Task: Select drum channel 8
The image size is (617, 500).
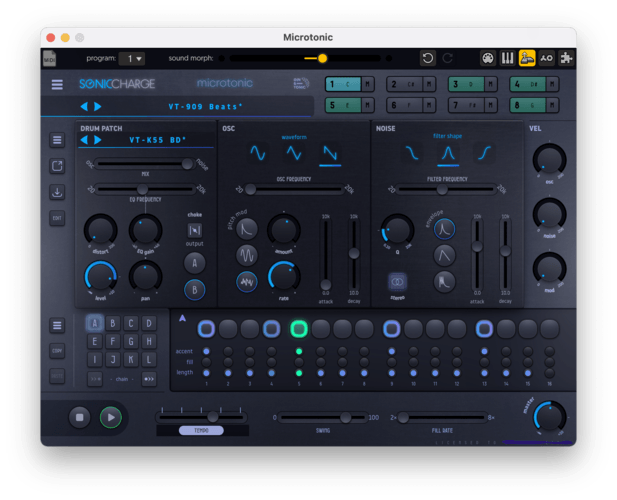Action: (x=528, y=105)
